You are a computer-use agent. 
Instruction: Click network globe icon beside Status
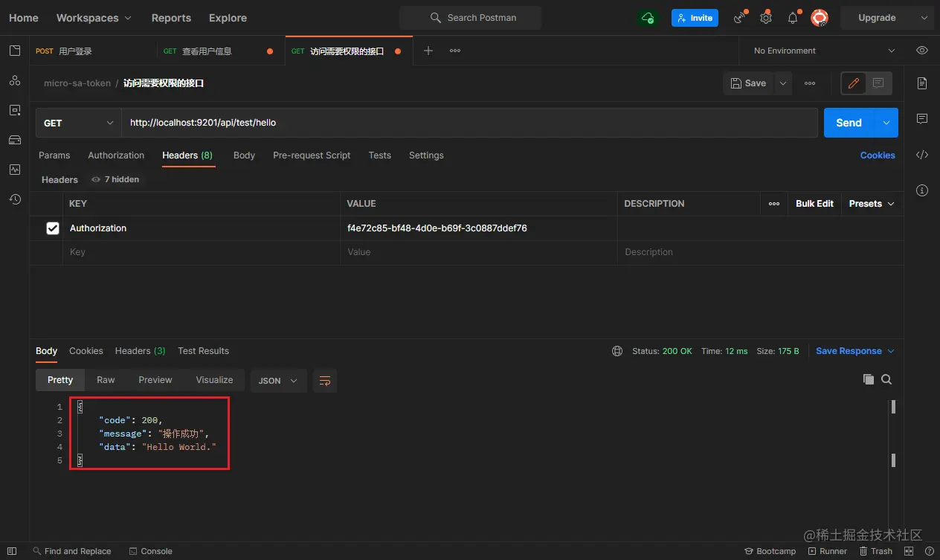(617, 351)
